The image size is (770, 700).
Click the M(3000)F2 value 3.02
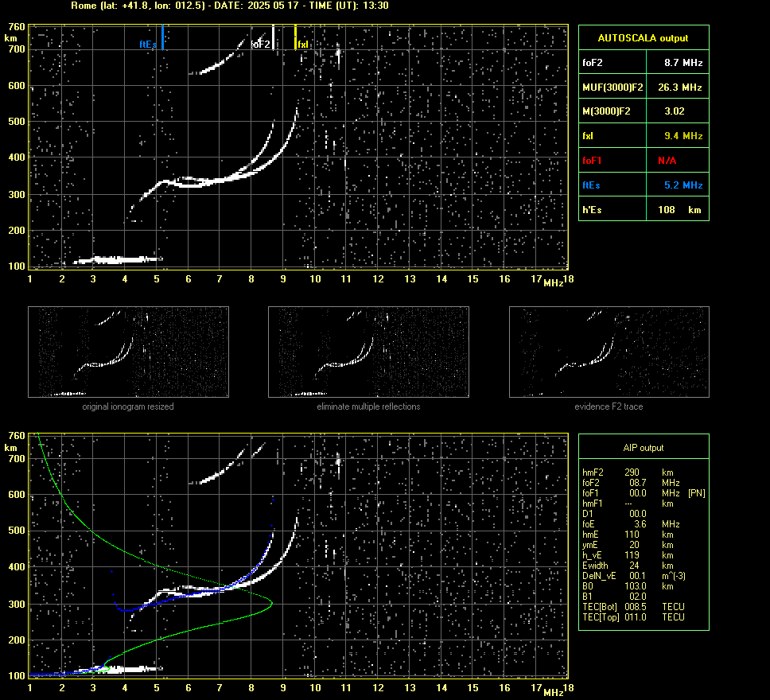[675, 111]
